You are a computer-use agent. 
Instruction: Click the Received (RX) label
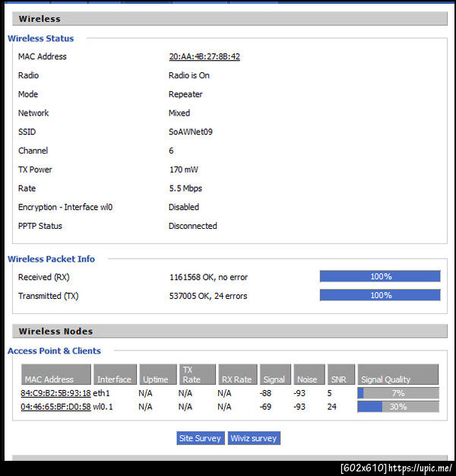(43, 277)
